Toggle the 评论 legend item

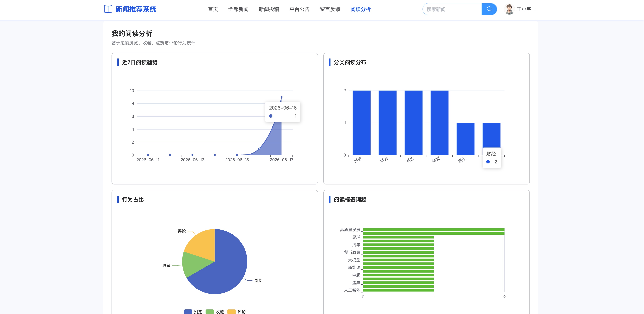[236, 311]
